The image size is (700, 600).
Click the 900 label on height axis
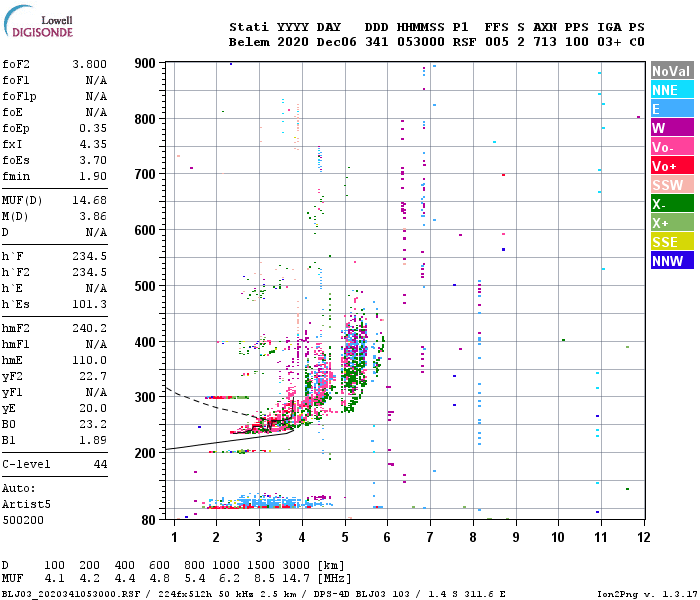(145, 64)
